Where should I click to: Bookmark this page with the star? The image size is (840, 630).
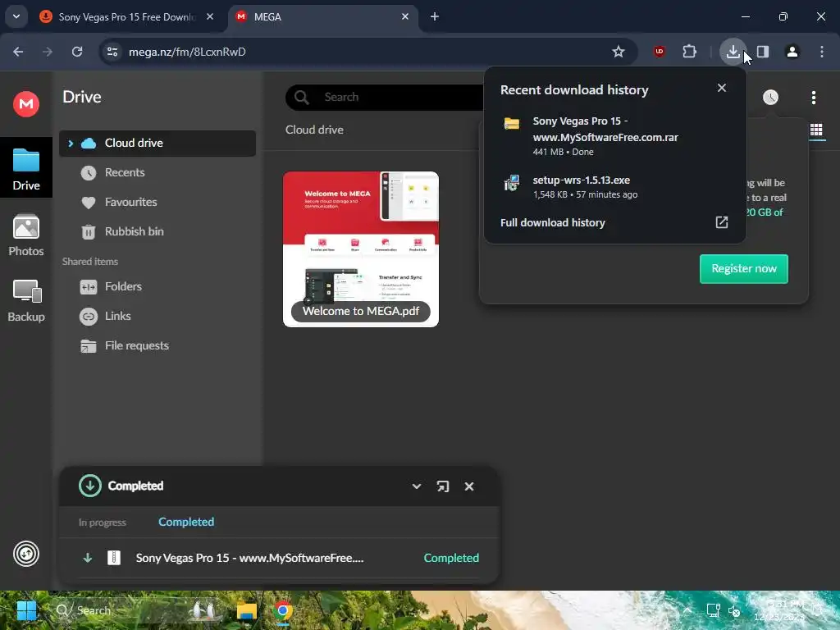click(x=619, y=52)
